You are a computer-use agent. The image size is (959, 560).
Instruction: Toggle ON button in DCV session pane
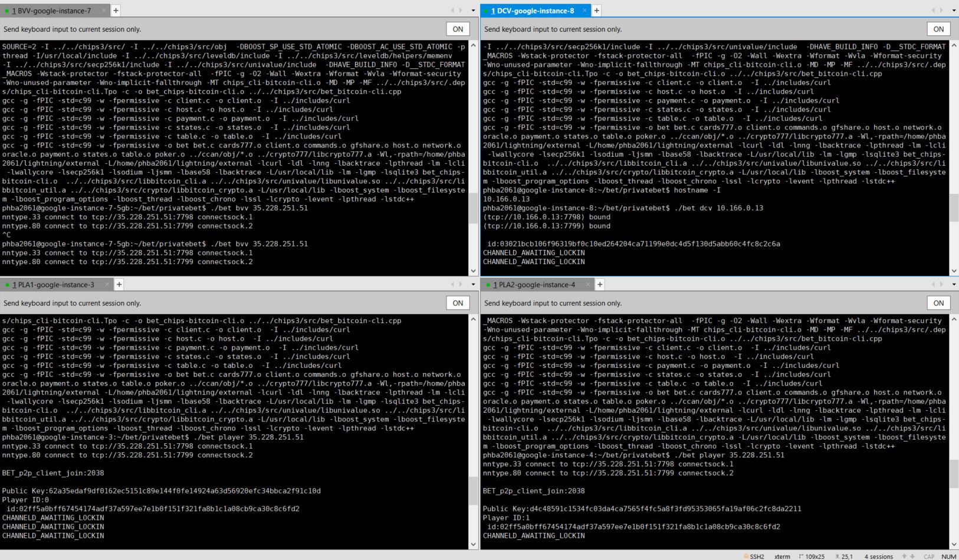[938, 29]
